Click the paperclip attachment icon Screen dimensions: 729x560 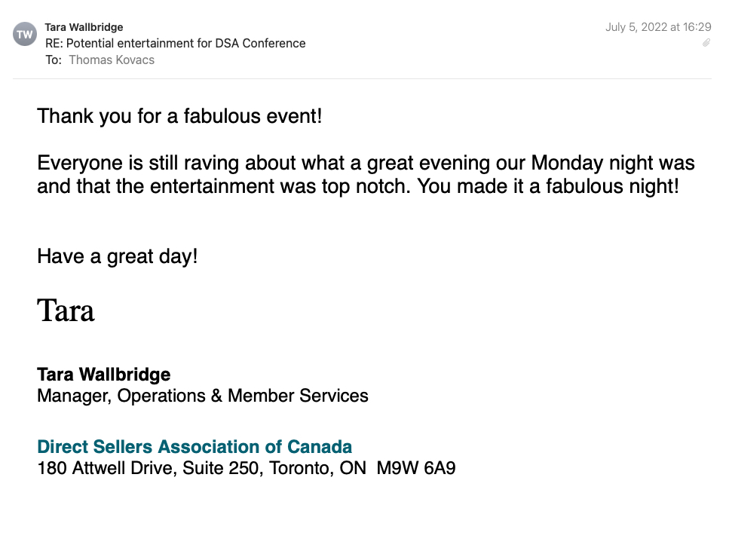click(706, 43)
